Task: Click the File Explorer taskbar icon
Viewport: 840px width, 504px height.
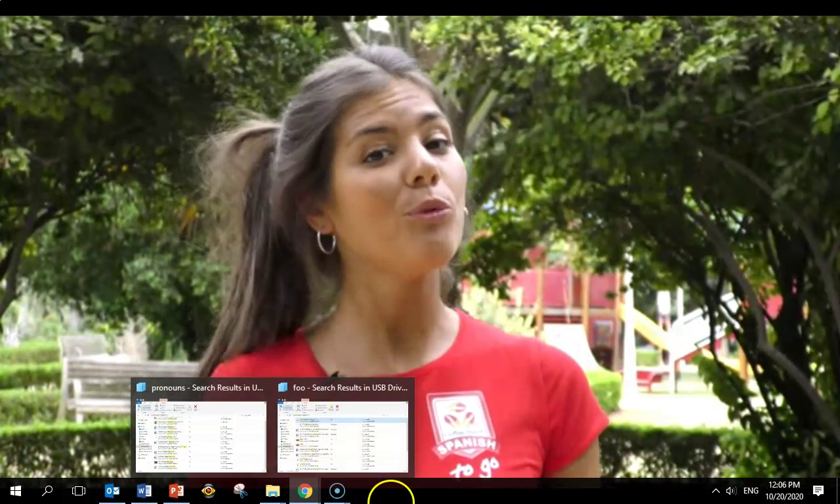Action: click(273, 491)
